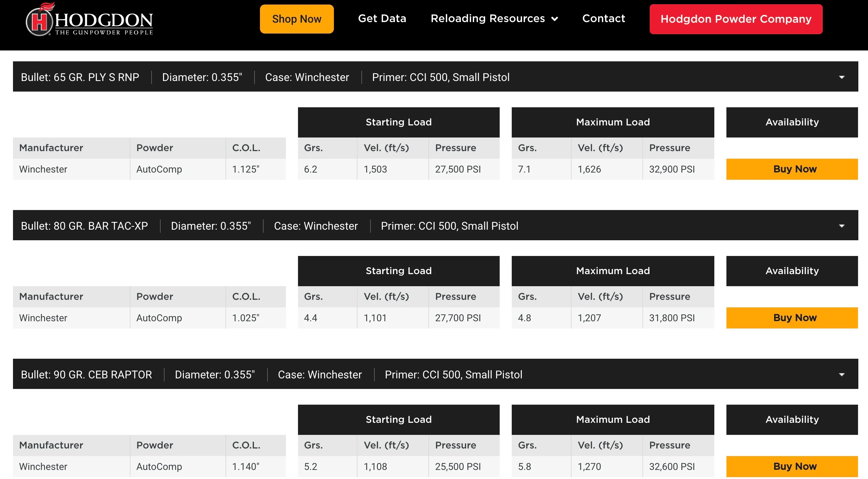This screenshot has height=479, width=868.
Task: Expand the Reloading Resources chevron
Action: (554, 19)
